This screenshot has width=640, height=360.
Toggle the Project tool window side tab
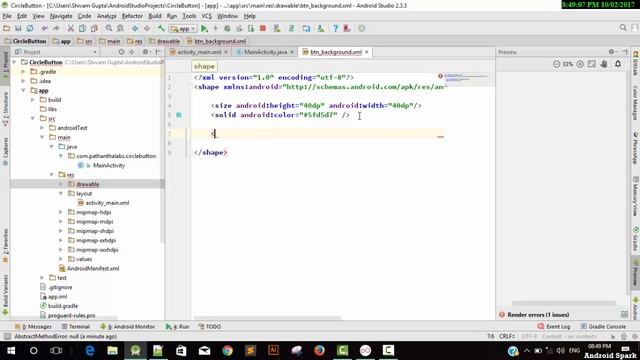pyautogui.click(x=5, y=65)
